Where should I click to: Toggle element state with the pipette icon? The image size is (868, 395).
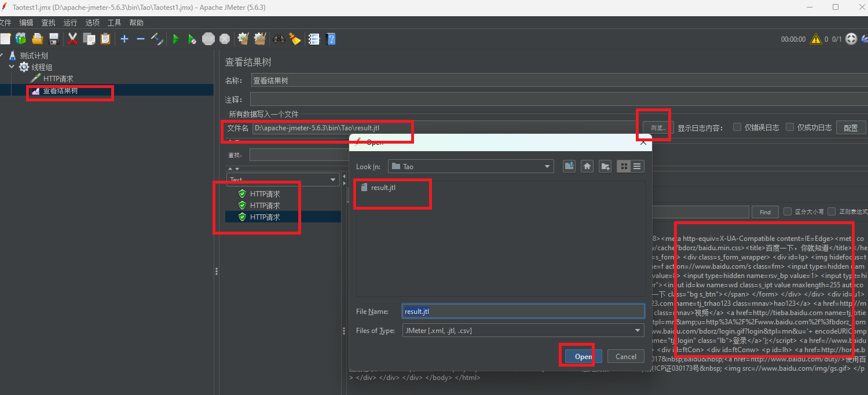(x=157, y=39)
